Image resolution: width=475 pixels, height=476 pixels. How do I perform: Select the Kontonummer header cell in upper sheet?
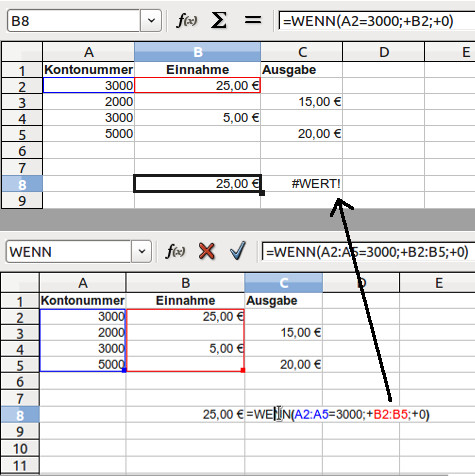[89, 70]
